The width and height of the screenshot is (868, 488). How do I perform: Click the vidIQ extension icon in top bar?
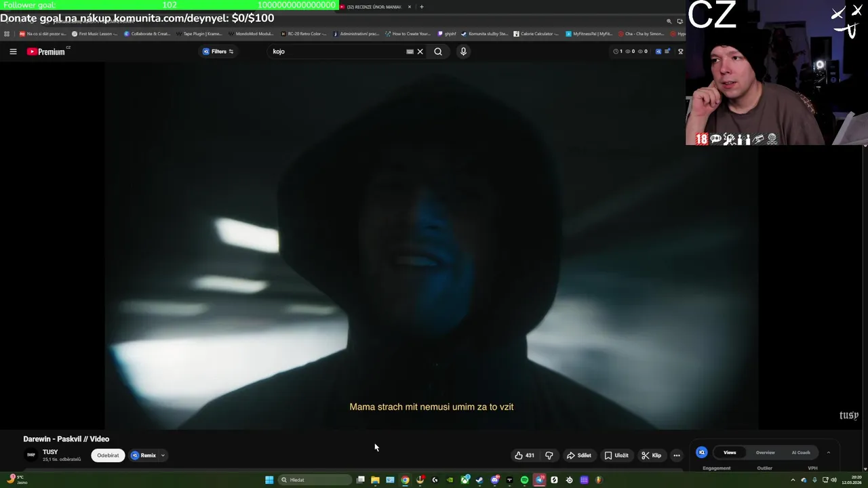pyautogui.click(x=658, y=52)
